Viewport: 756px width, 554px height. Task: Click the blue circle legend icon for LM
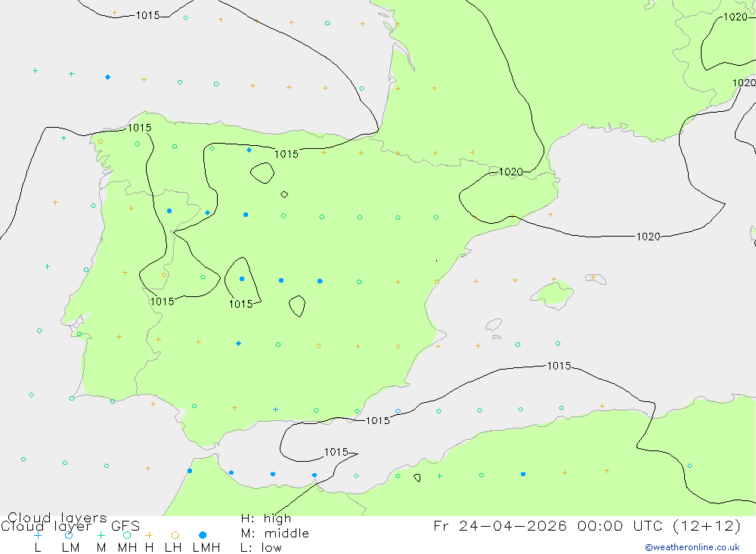69,535
